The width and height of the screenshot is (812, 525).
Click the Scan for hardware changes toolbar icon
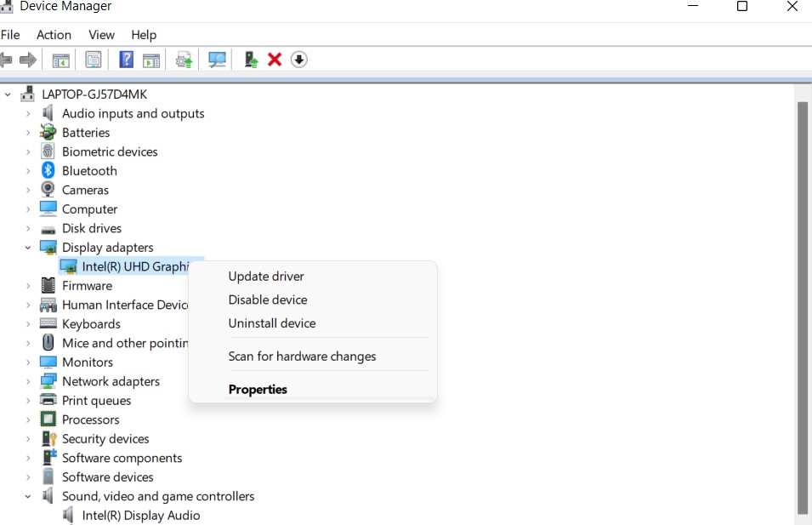click(218, 60)
